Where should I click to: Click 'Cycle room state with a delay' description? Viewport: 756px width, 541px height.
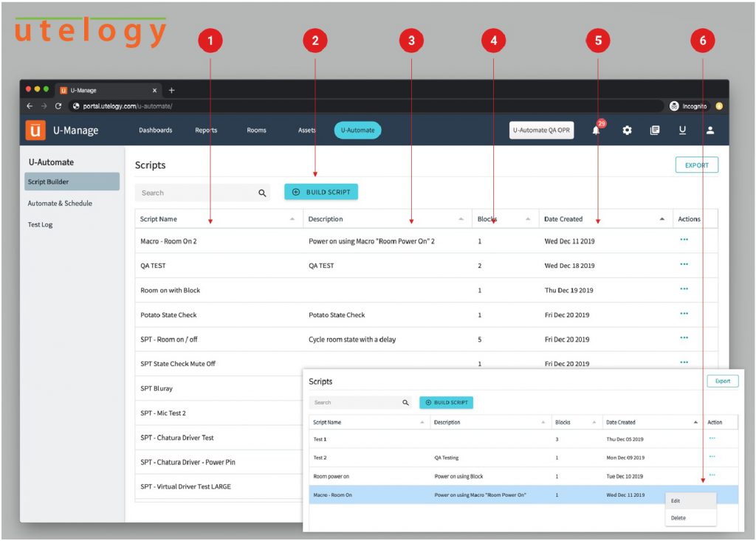[352, 340]
